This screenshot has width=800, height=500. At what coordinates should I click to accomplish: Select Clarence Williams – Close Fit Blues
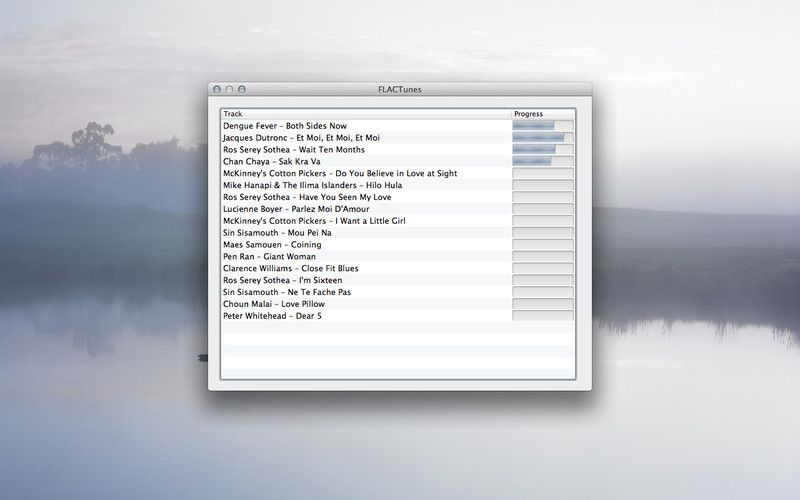(x=366, y=268)
